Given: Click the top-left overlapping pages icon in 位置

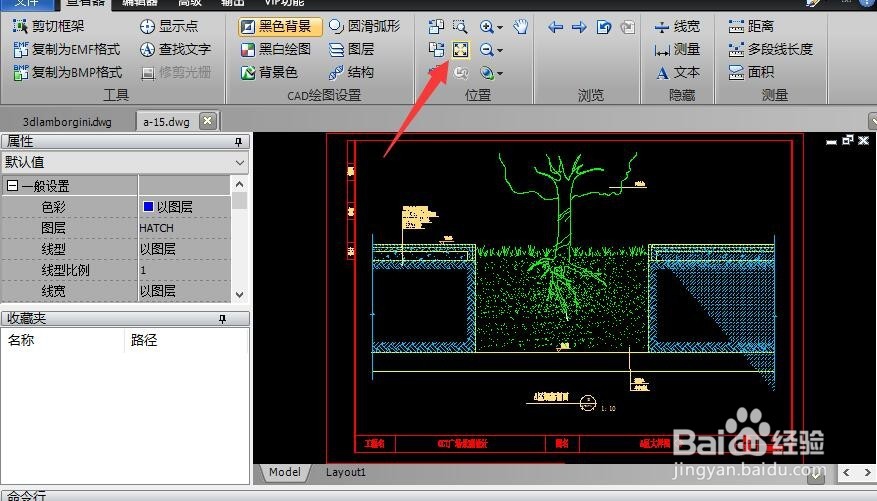Looking at the screenshot, I should [436, 26].
